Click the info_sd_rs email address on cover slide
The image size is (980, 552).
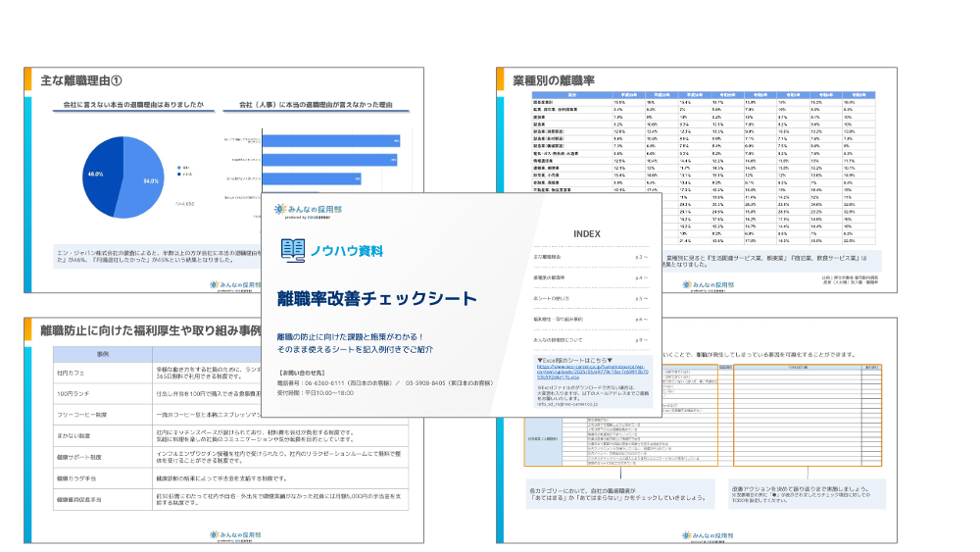pos(567,404)
